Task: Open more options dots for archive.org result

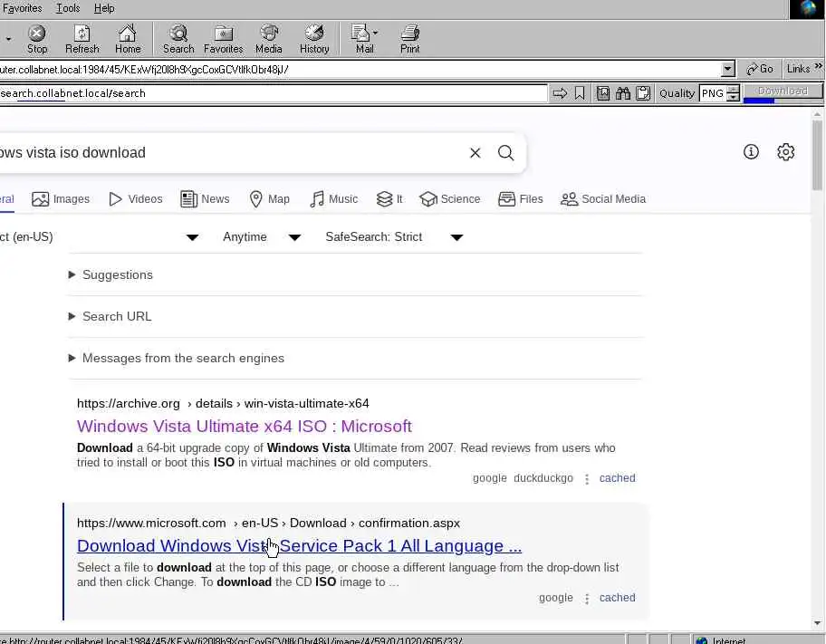Action: [586, 479]
